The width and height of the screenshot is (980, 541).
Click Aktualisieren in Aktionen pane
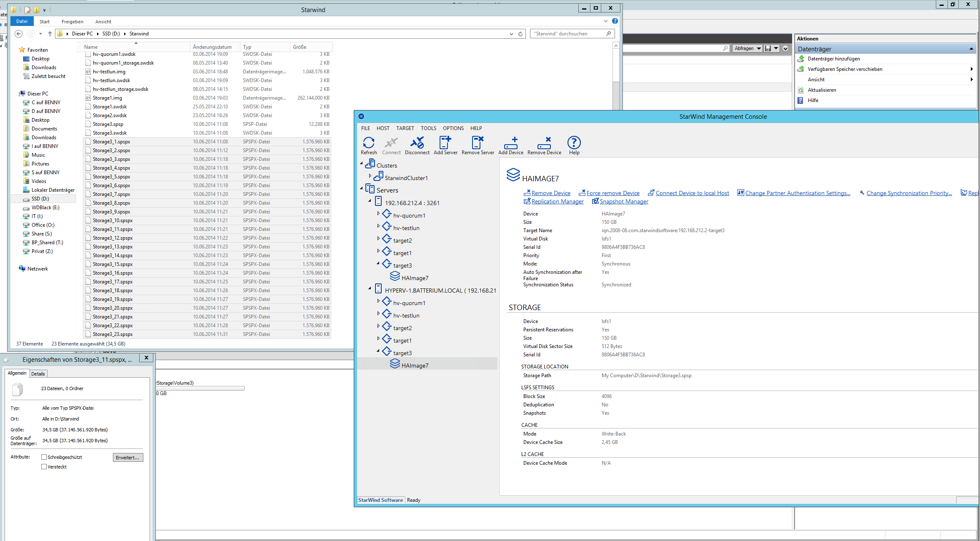(822, 90)
